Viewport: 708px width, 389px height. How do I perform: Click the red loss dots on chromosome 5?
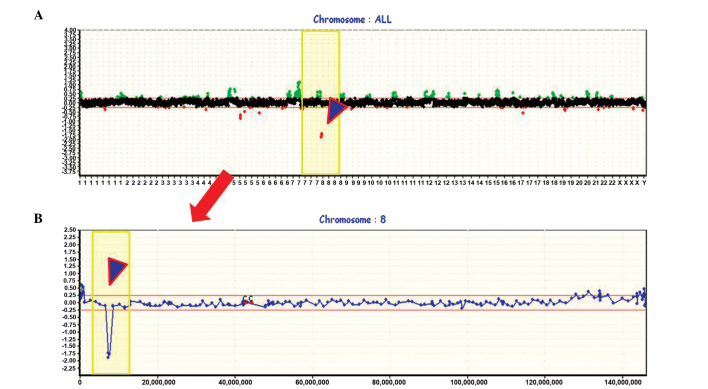point(241,116)
